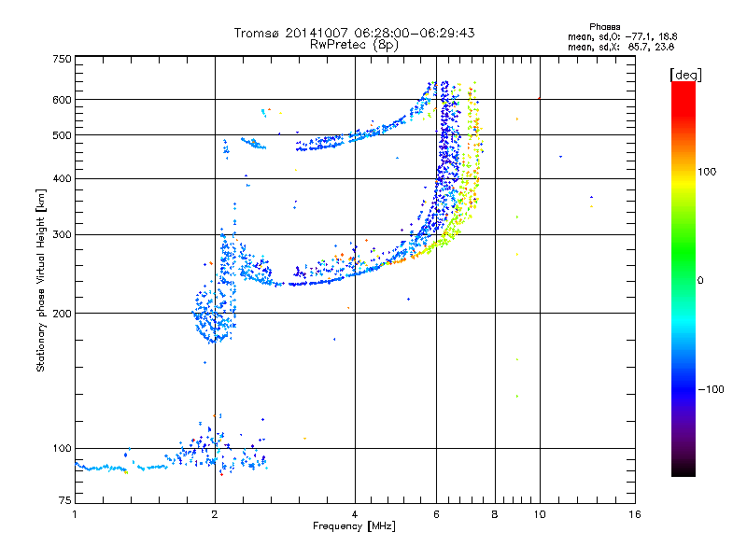The image size is (747, 560).
Task: Click the y-axis tick label "300"
Action: pos(62,234)
